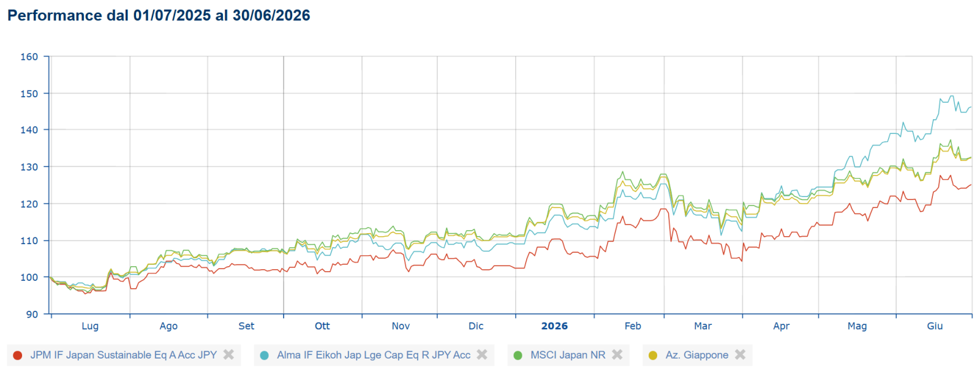
Task: Click the Nov month axis label
Action: point(401,326)
